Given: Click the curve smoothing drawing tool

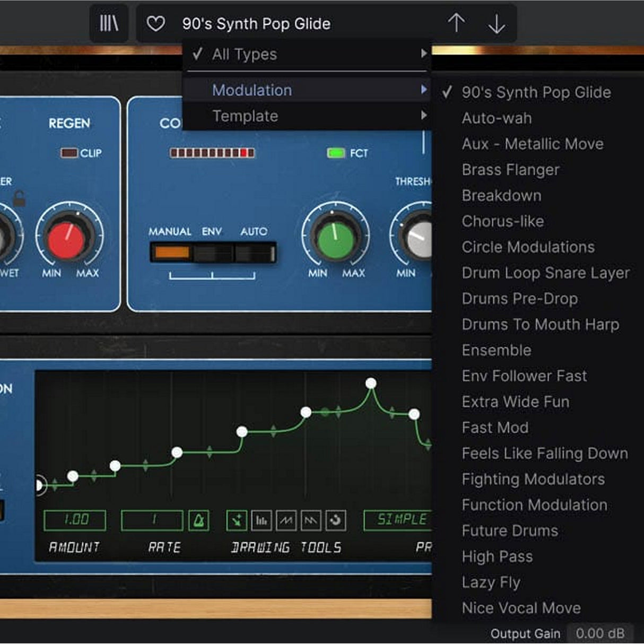Looking at the screenshot, I should click(x=335, y=520).
